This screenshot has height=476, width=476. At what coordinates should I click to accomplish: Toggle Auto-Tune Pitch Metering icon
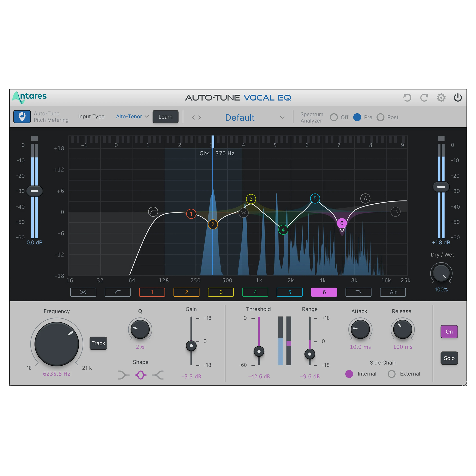22,116
